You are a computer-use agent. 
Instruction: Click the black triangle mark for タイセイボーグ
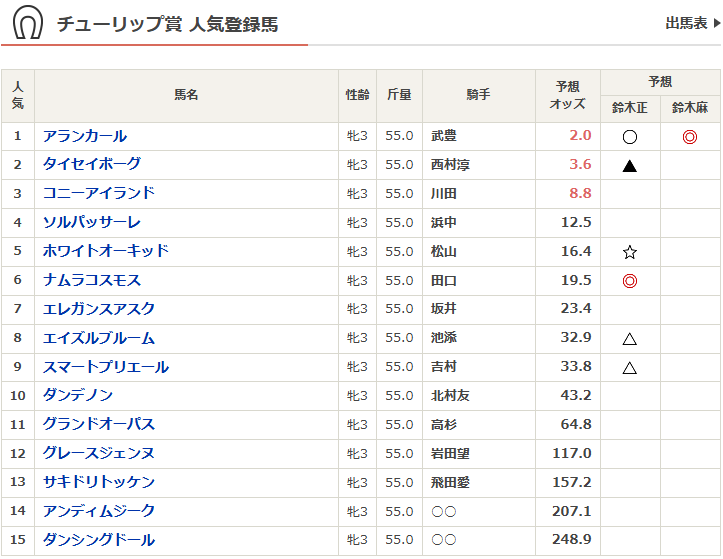click(629, 165)
